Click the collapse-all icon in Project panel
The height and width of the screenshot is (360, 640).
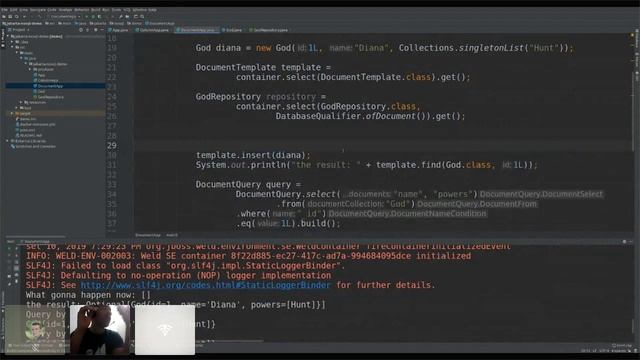coord(87,30)
